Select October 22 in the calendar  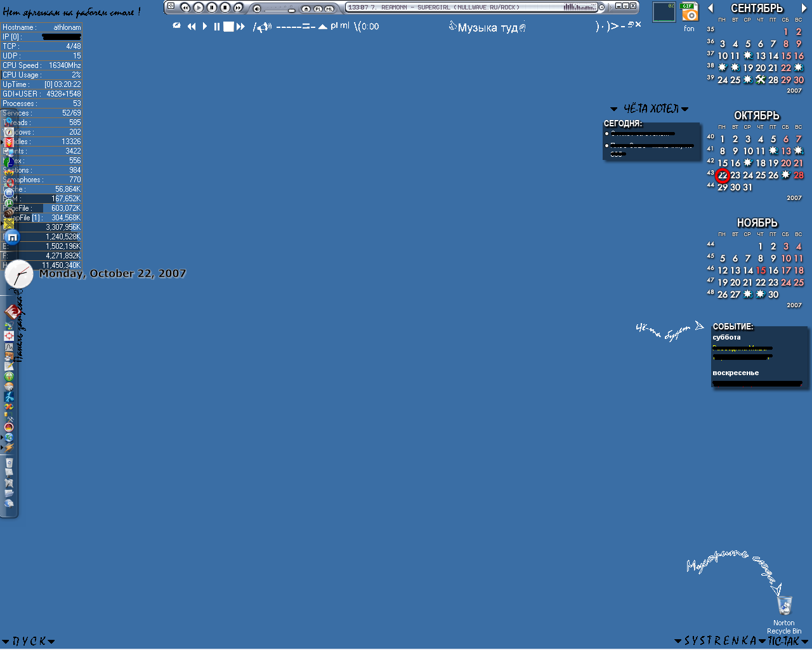click(x=723, y=175)
